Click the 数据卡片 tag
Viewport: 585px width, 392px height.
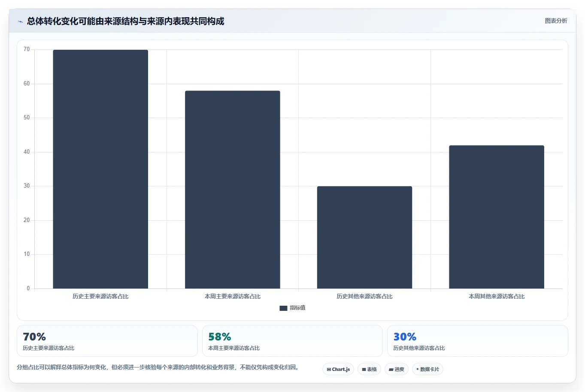pos(427,369)
